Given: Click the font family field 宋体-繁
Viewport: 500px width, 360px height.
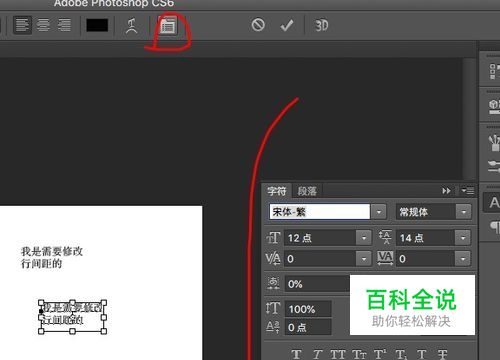Looking at the screenshot, I should pyautogui.click(x=320, y=212).
